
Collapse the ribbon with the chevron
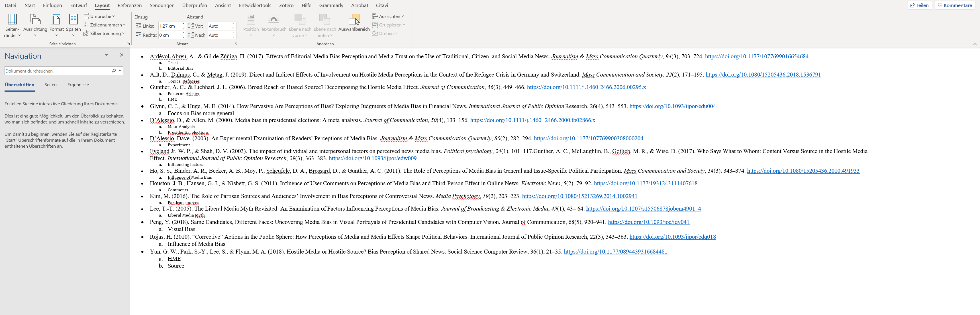(975, 44)
